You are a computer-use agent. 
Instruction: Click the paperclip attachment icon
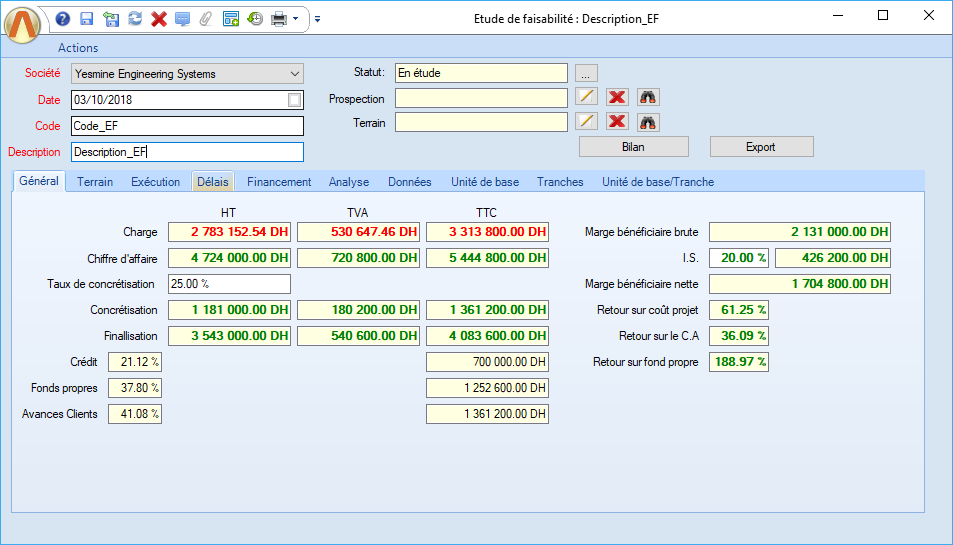[206, 19]
